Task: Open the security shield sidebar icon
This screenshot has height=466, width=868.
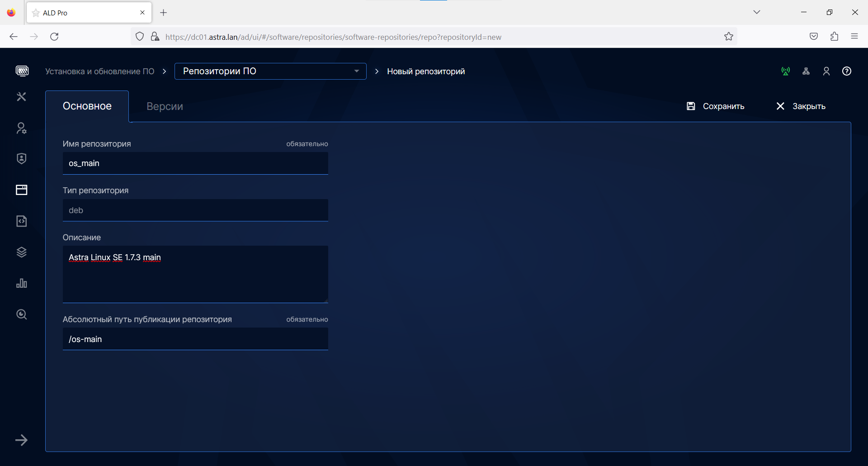Action: coord(21,158)
